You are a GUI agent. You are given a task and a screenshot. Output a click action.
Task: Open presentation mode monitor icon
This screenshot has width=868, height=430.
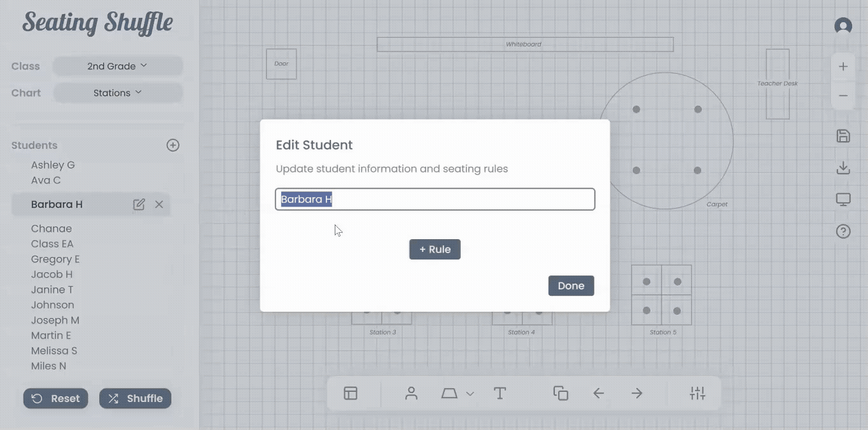point(843,200)
